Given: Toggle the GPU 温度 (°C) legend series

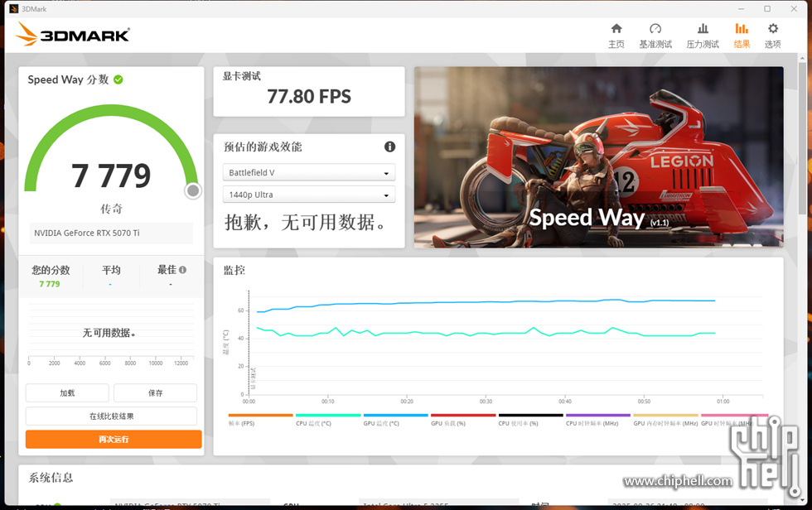Looking at the screenshot, I should [x=396, y=420].
